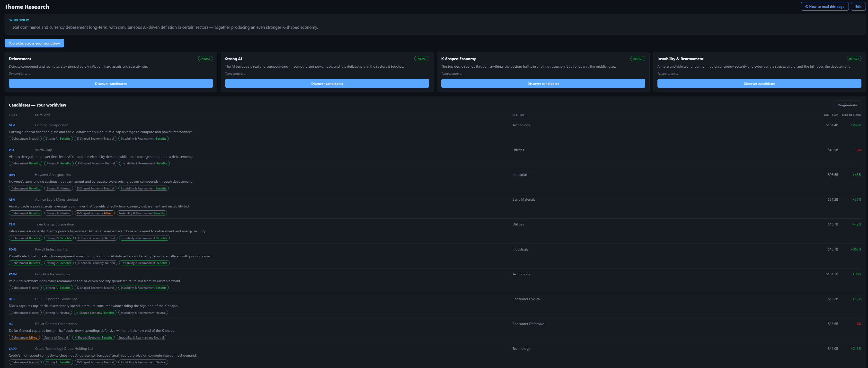This screenshot has width=868, height=368.
Task: Click the Instability & Rearmament card title
Action: point(680,59)
